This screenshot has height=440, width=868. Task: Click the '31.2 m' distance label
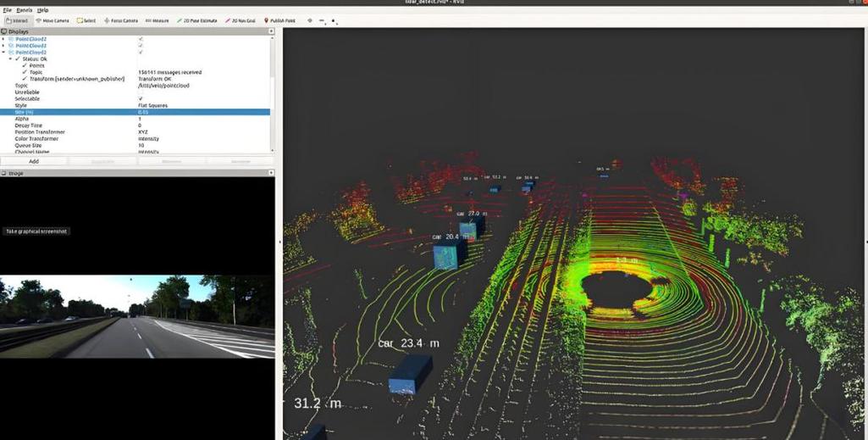click(x=318, y=404)
